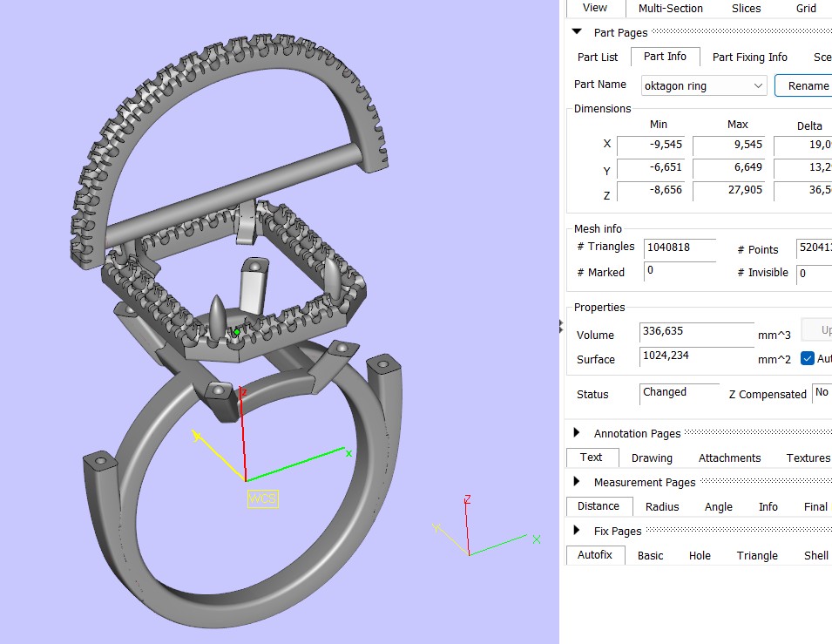Click the Z Max value field

[x=728, y=191]
